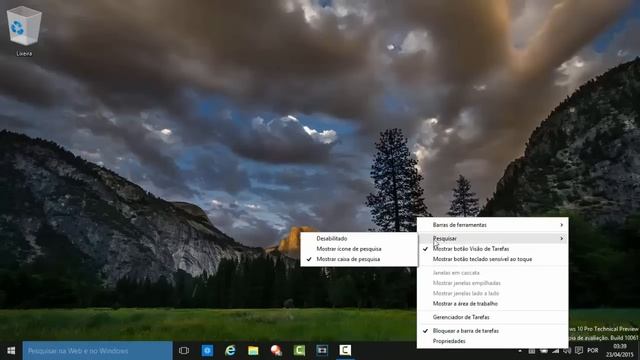Open the red ball app on taskbar
Screen dimensions: 640x360
point(276,351)
